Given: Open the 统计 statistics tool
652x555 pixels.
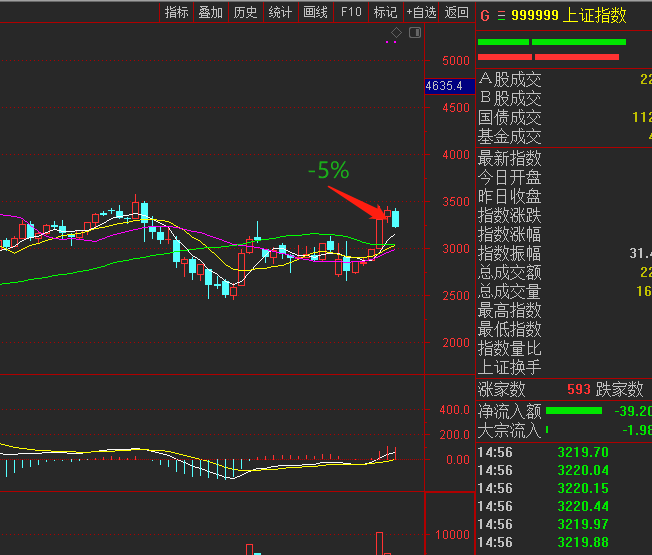Looking at the screenshot, I should tap(281, 12).
